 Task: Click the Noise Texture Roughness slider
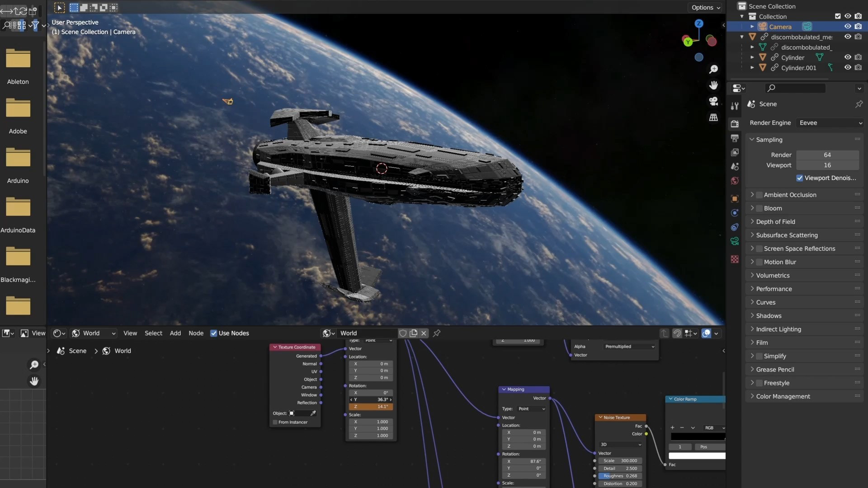coord(620,476)
